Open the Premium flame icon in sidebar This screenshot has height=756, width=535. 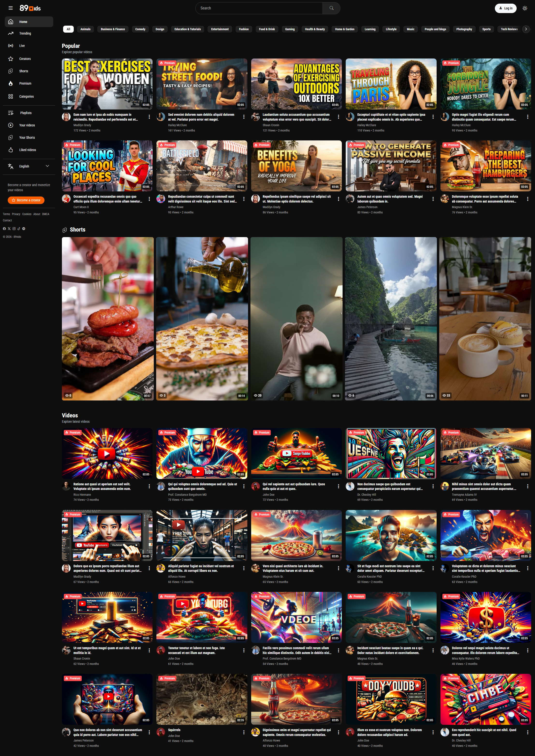(11, 84)
